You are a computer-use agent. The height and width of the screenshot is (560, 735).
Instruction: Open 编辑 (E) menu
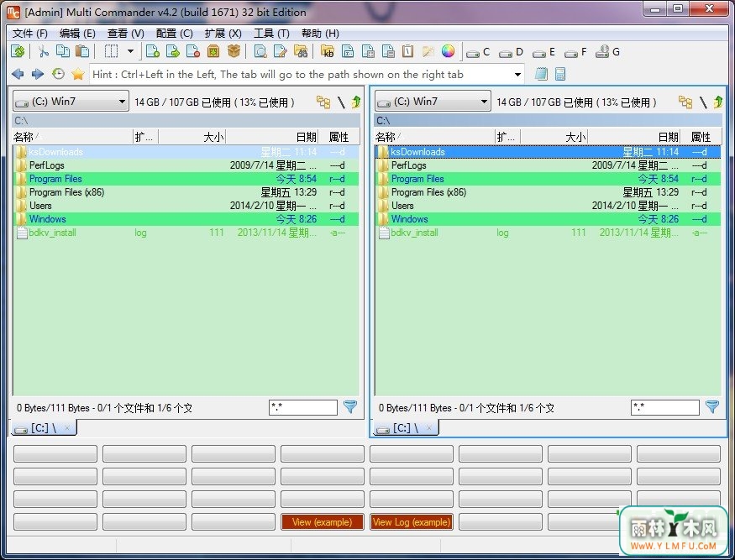coord(77,34)
